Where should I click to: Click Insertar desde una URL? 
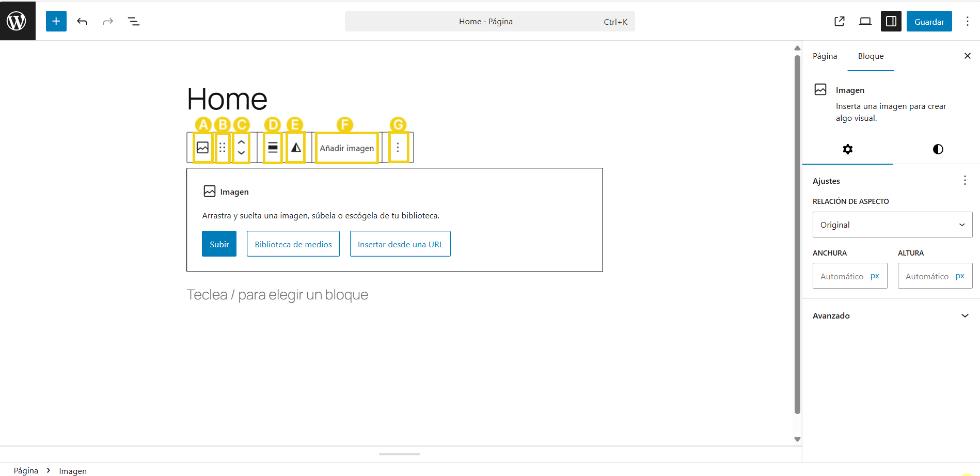tap(400, 244)
